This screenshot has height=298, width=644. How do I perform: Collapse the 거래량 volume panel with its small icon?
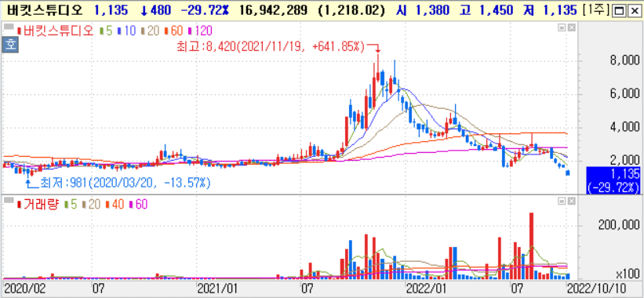562,201
